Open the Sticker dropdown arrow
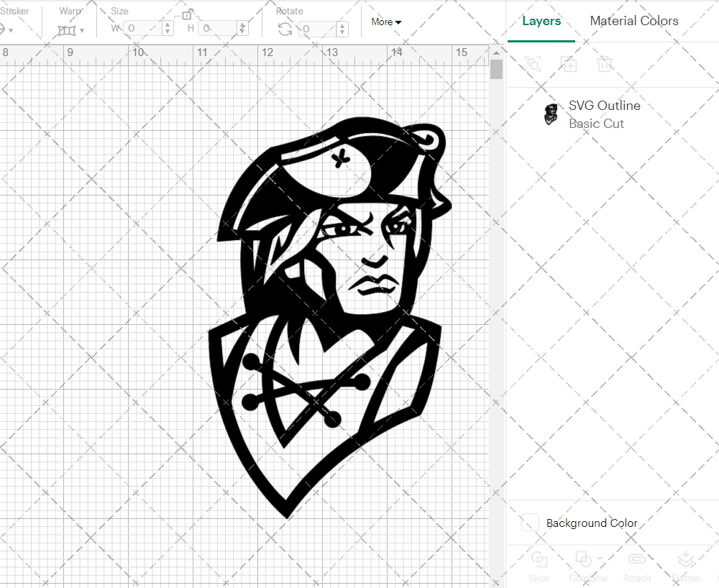719x588 pixels. (x=11, y=31)
